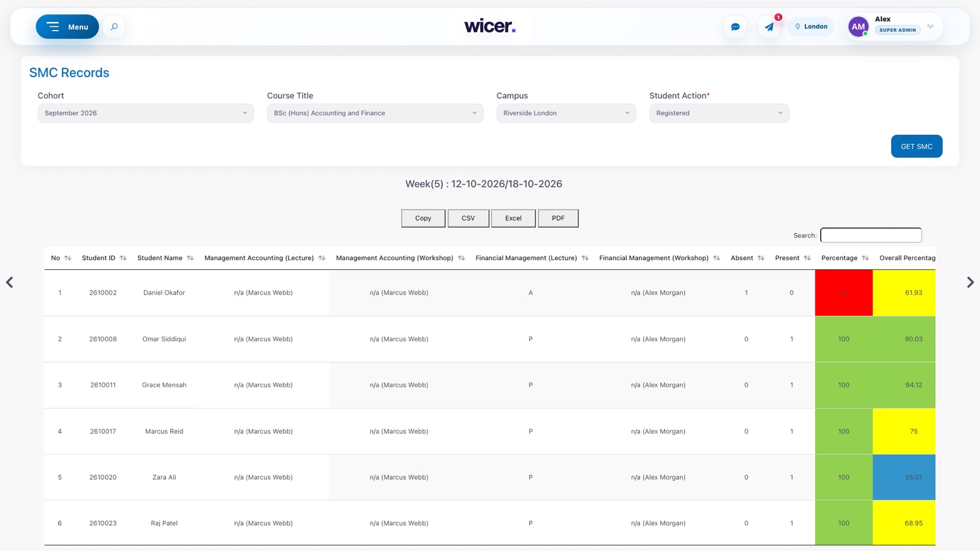Viewport: 980px width, 551px height.
Task: Select student ID 2610011
Action: click(103, 385)
